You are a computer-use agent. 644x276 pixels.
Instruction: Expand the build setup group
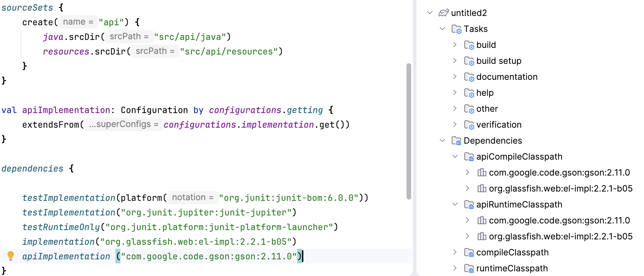click(455, 61)
